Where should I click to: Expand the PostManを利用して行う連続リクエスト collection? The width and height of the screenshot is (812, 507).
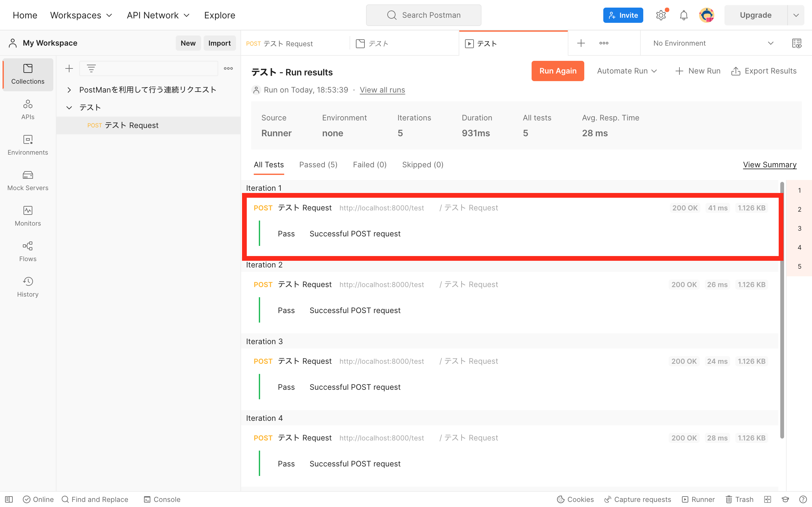coord(69,90)
